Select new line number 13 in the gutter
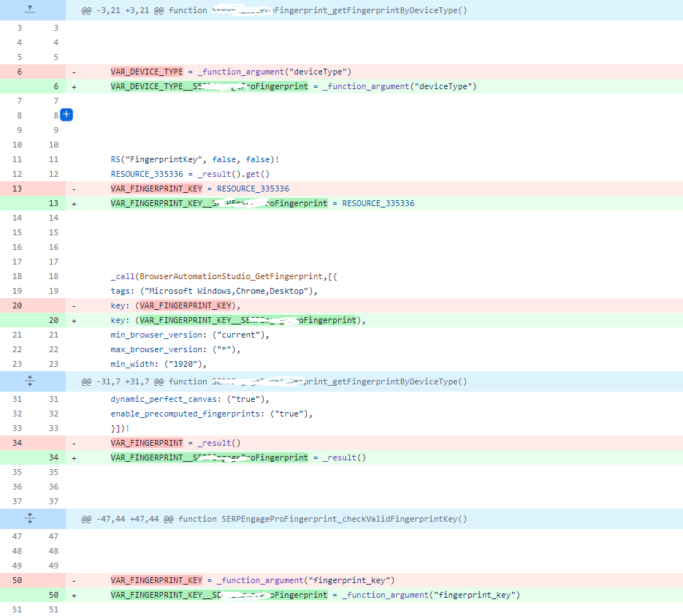The width and height of the screenshot is (683, 616). click(53, 203)
